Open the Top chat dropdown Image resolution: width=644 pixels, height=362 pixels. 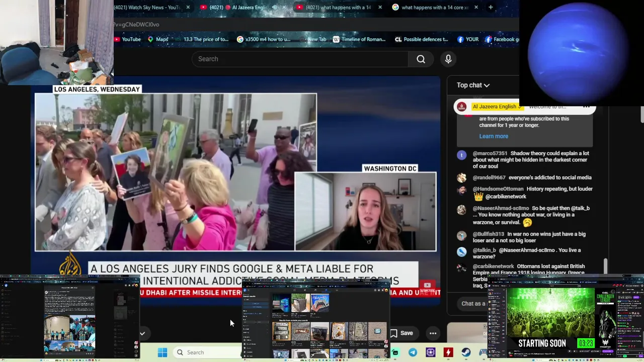click(x=473, y=85)
